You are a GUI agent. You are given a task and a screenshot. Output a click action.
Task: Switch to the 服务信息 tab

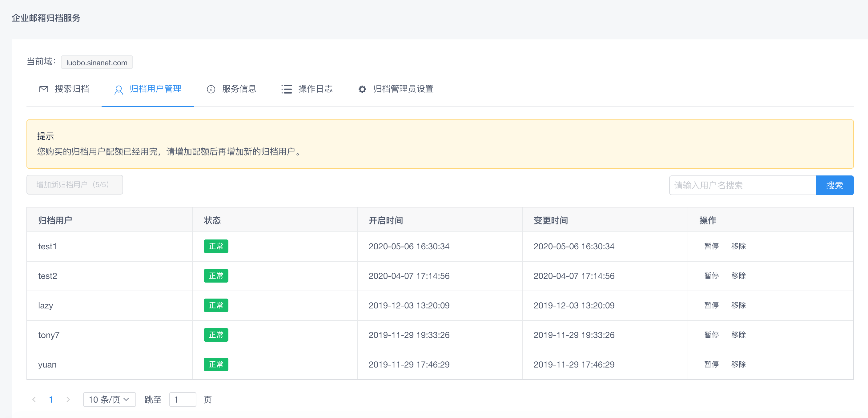(239, 89)
